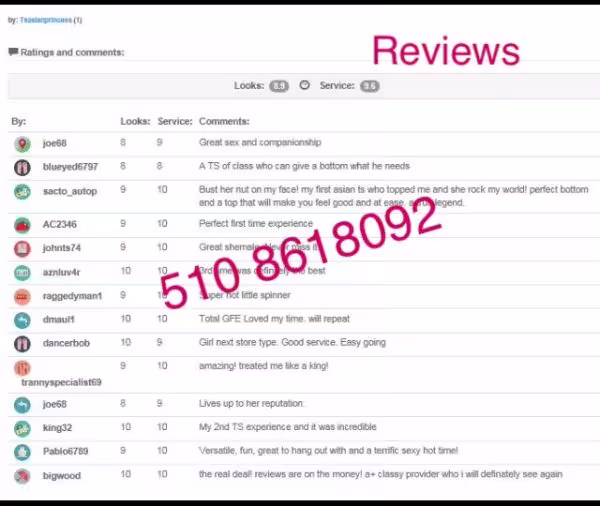Select the avatar beside dancerbob
600x506 pixels.
pyautogui.click(x=22, y=344)
